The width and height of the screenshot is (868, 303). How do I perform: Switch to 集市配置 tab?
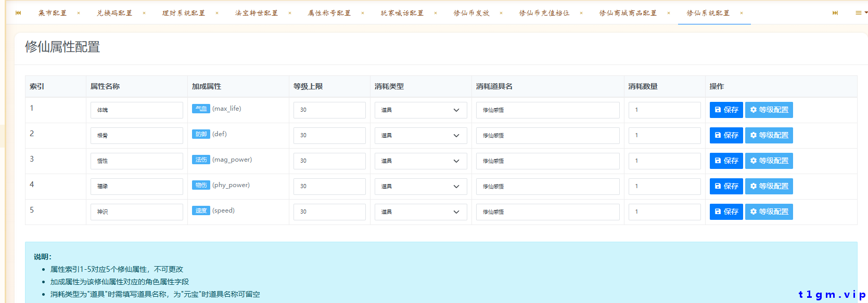coord(53,13)
